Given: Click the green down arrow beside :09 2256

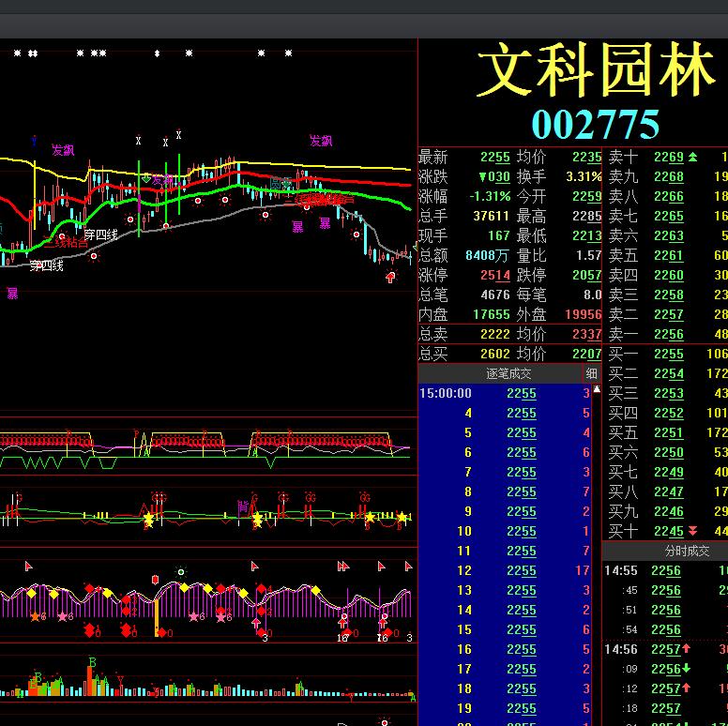Looking at the screenshot, I should tap(686, 669).
